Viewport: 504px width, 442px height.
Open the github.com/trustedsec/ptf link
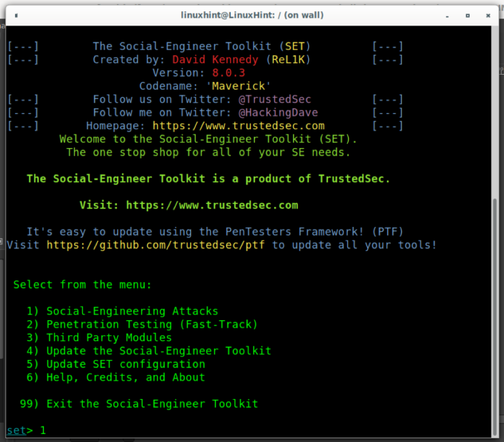click(156, 245)
